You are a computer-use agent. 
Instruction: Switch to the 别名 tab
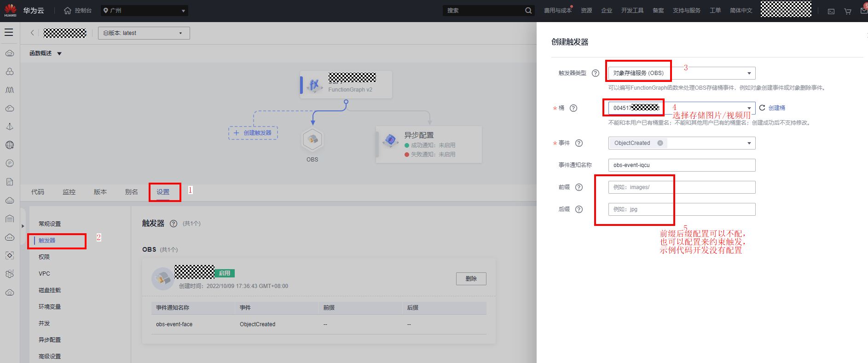132,192
